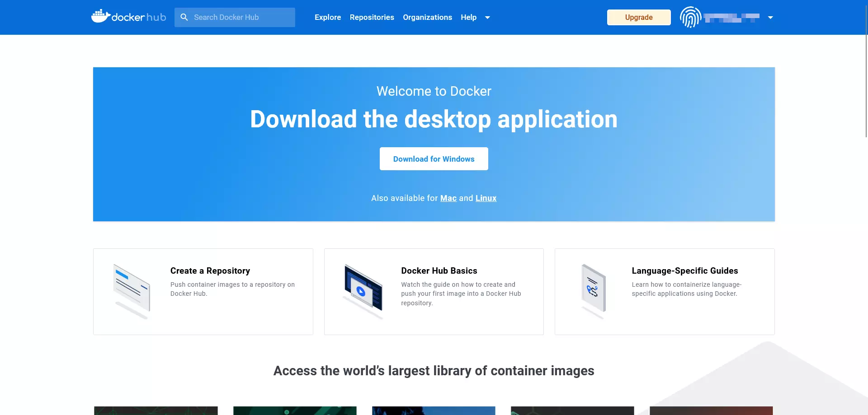
Task: Click the Upgrade button
Action: pos(638,17)
